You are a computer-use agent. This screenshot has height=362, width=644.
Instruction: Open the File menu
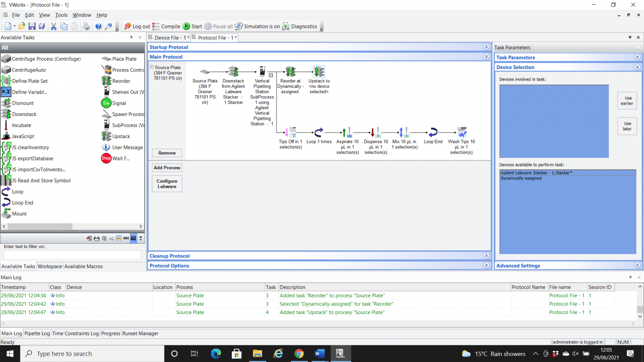(16, 15)
